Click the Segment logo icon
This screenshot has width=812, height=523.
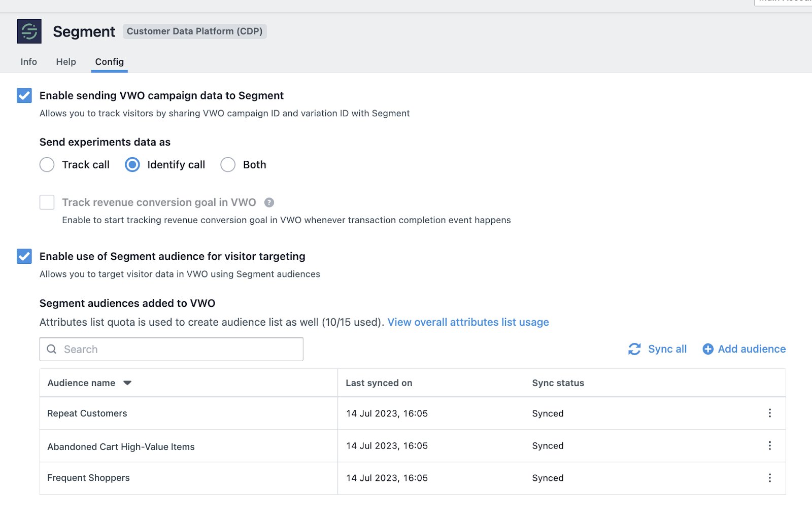coord(29,31)
